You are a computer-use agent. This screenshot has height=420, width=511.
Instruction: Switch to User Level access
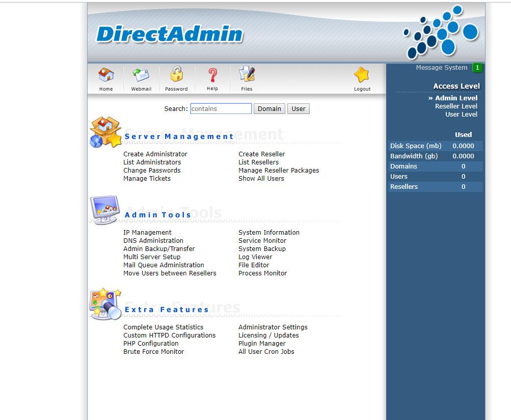(461, 114)
